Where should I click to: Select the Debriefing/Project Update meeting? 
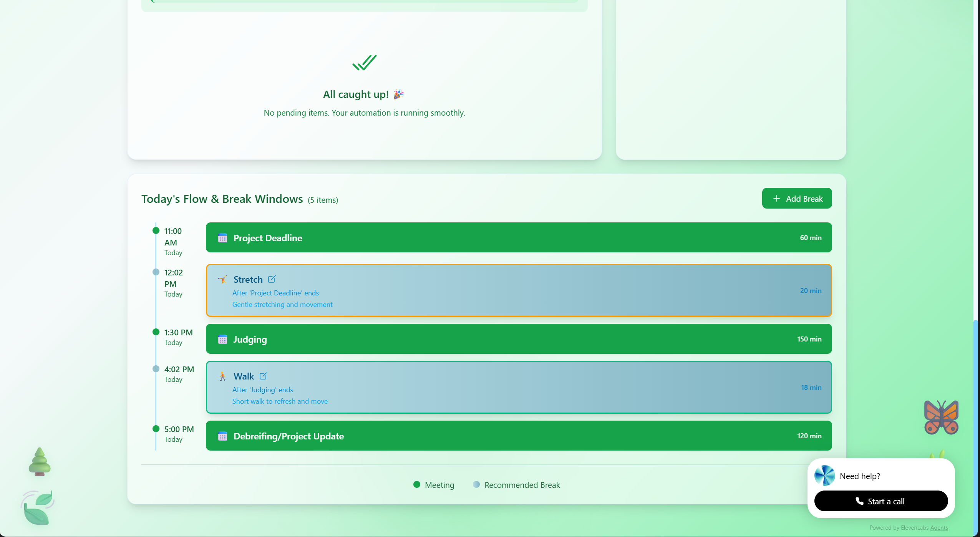(x=519, y=436)
